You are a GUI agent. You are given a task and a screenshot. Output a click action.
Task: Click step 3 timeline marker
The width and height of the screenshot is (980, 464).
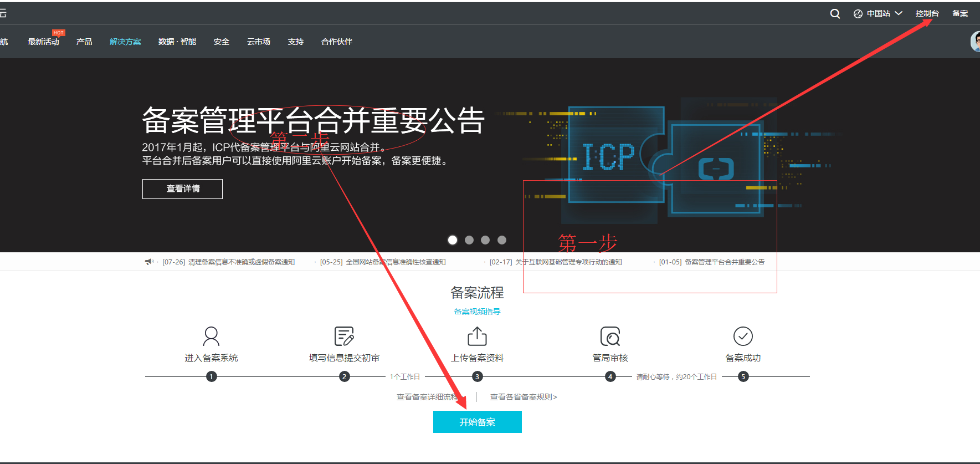click(x=477, y=376)
